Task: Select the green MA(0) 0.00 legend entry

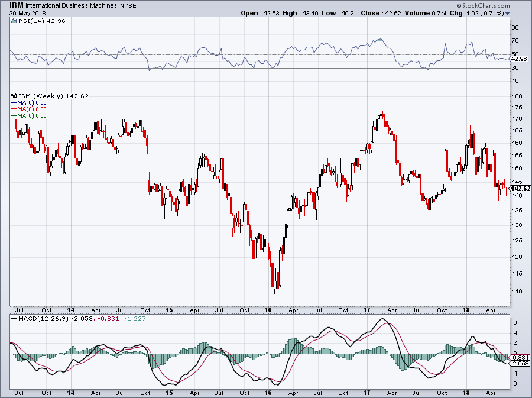Action: click(29, 115)
